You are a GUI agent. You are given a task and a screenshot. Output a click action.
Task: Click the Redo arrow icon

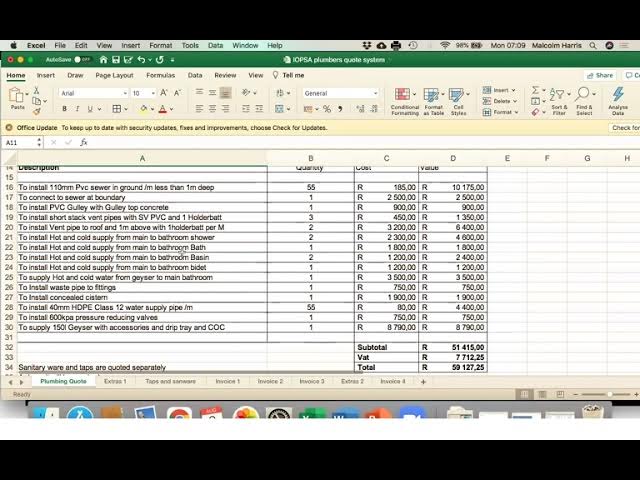click(160, 60)
